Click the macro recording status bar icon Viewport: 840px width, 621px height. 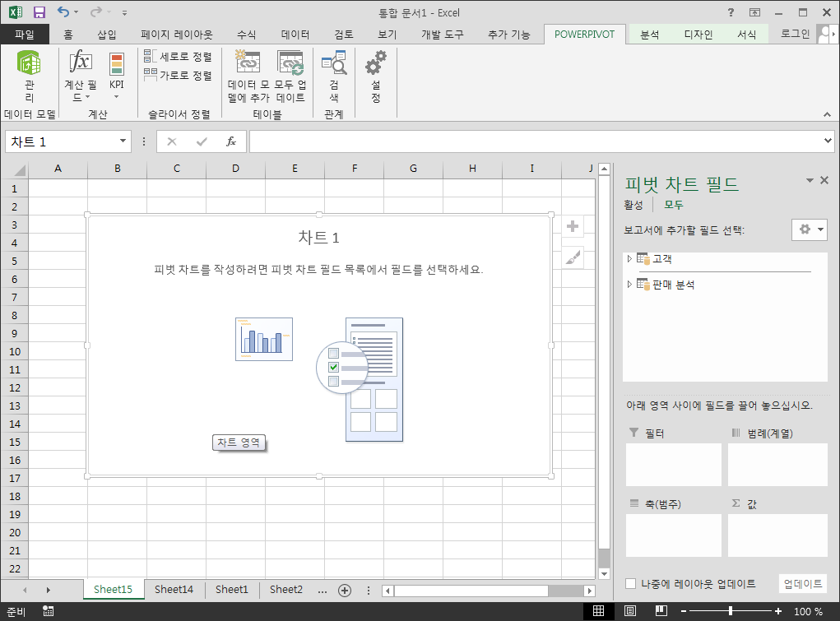point(49,611)
